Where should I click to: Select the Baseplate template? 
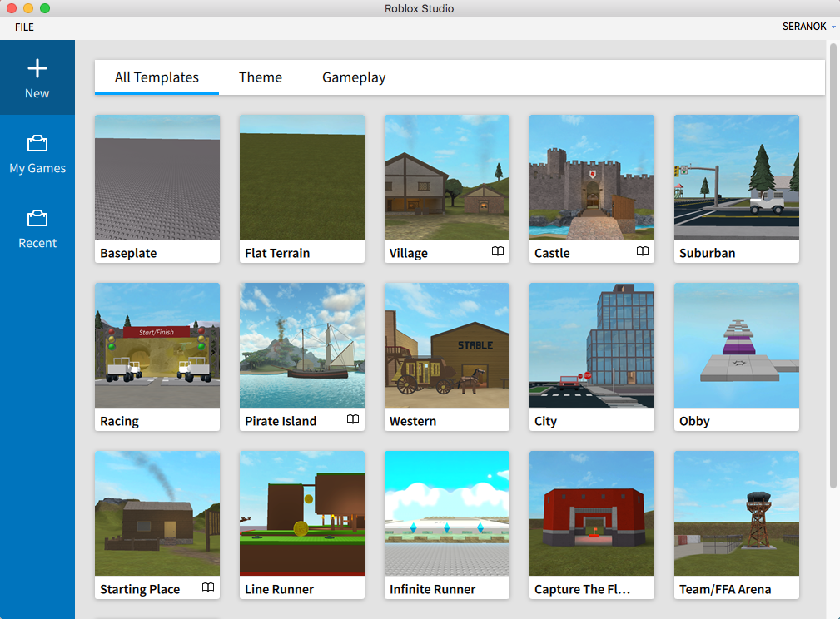pos(157,176)
